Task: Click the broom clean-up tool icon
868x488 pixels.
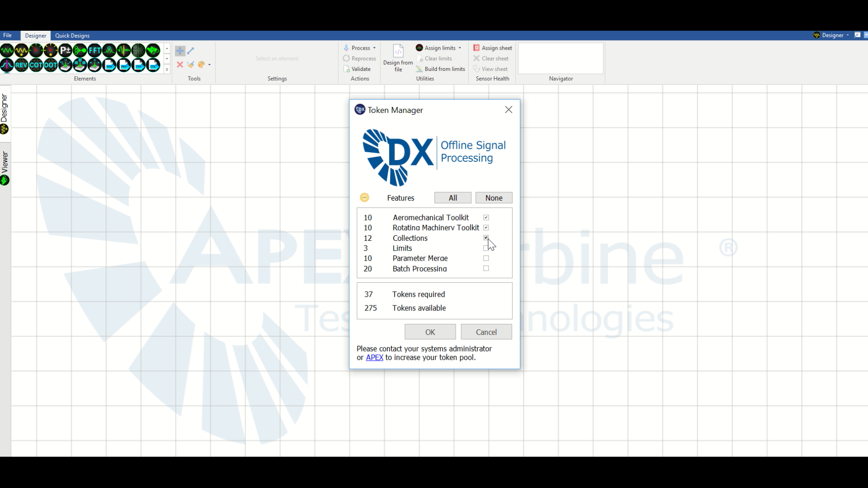Action: 190,65
